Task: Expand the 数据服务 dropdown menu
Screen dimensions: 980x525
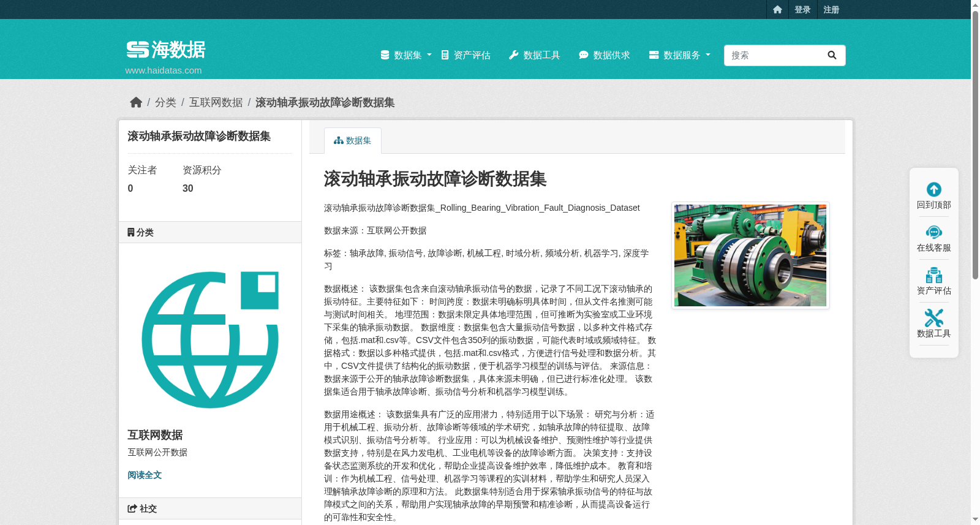Action: click(x=679, y=55)
